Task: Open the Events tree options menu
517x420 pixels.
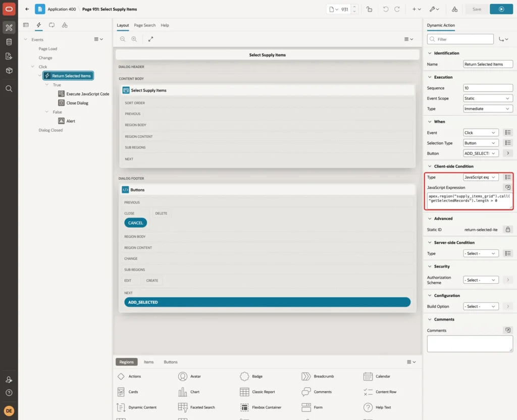Action: [x=98, y=39]
